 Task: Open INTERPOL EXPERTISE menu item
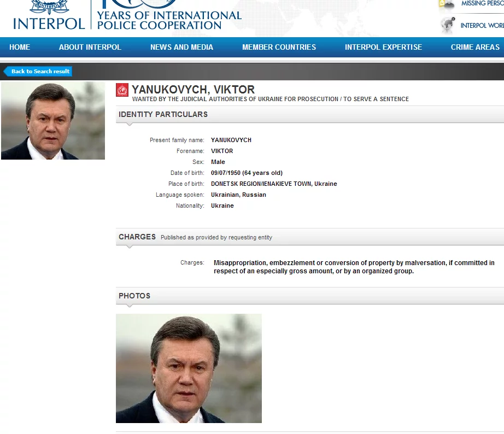(383, 47)
